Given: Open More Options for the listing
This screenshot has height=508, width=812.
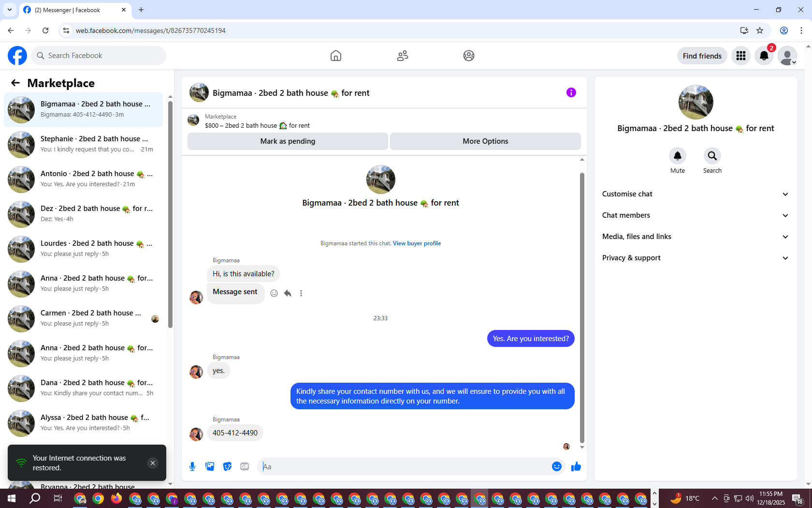Looking at the screenshot, I should 485,141.
